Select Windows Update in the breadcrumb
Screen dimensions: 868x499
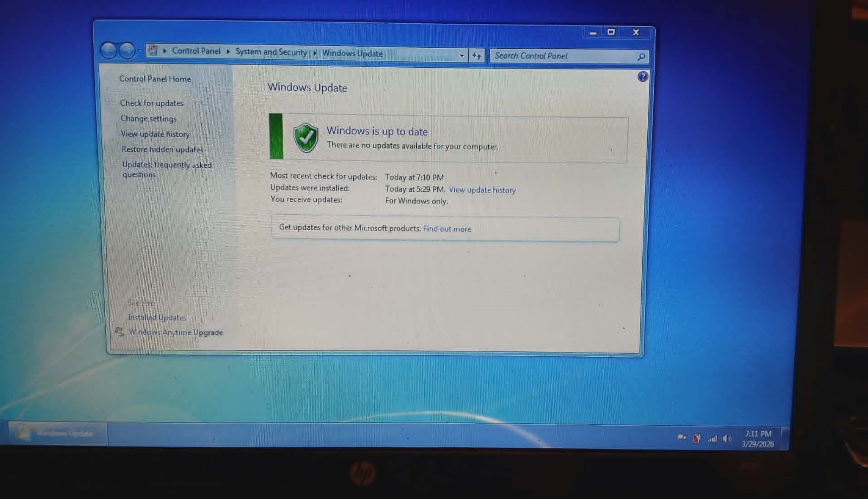coord(353,53)
